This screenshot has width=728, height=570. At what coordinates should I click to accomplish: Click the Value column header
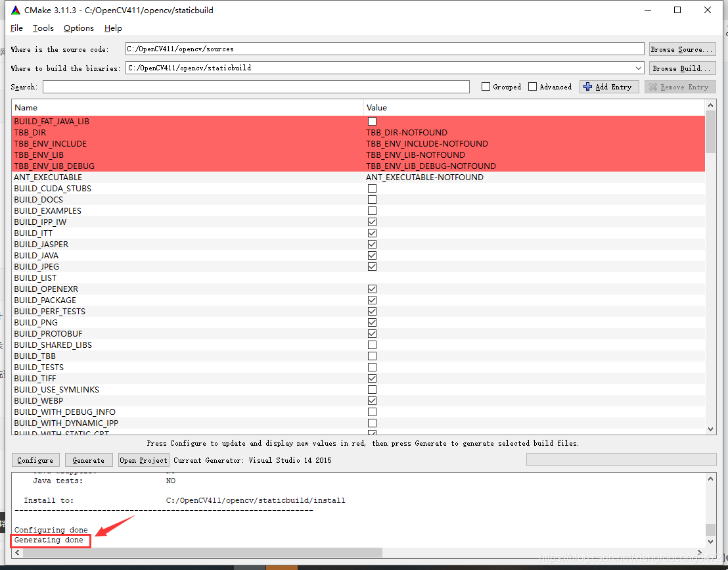pyautogui.click(x=534, y=107)
